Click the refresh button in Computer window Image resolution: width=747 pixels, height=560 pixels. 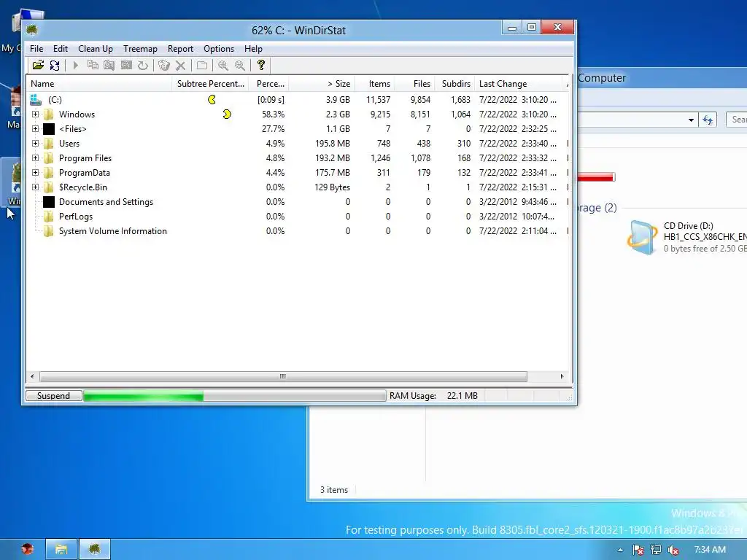pyautogui.click(x=708, y=120)
